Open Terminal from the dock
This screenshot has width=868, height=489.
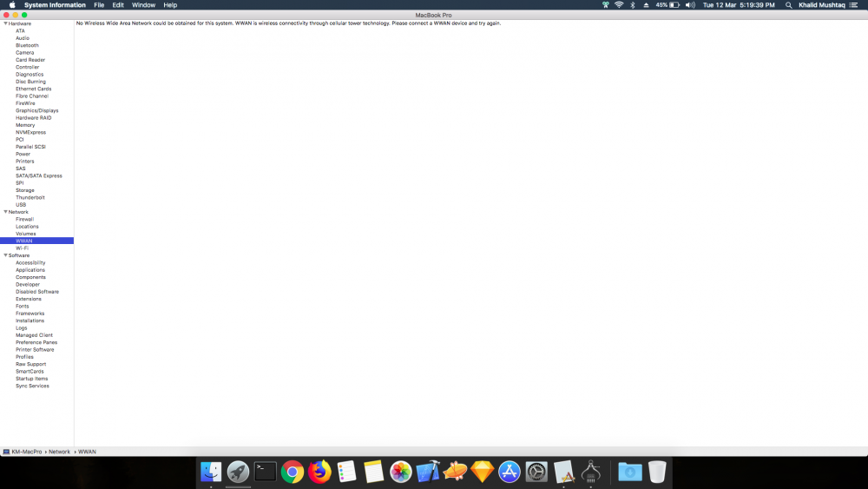coord(265,472)
